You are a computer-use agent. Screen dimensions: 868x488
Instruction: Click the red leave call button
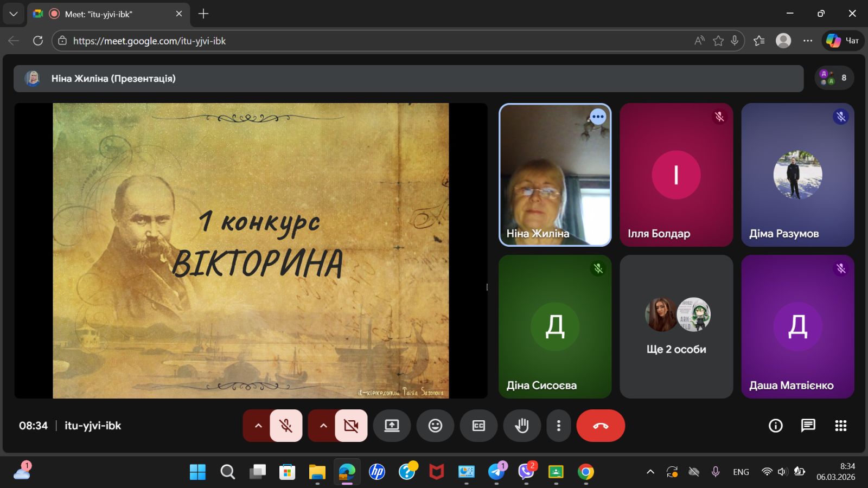(x=601, y=426)
